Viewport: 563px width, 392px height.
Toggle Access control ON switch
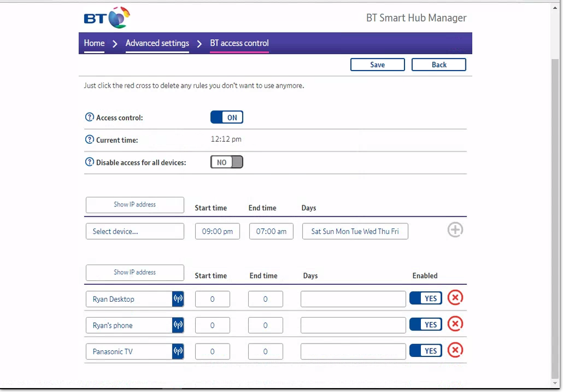coord(227,117)
